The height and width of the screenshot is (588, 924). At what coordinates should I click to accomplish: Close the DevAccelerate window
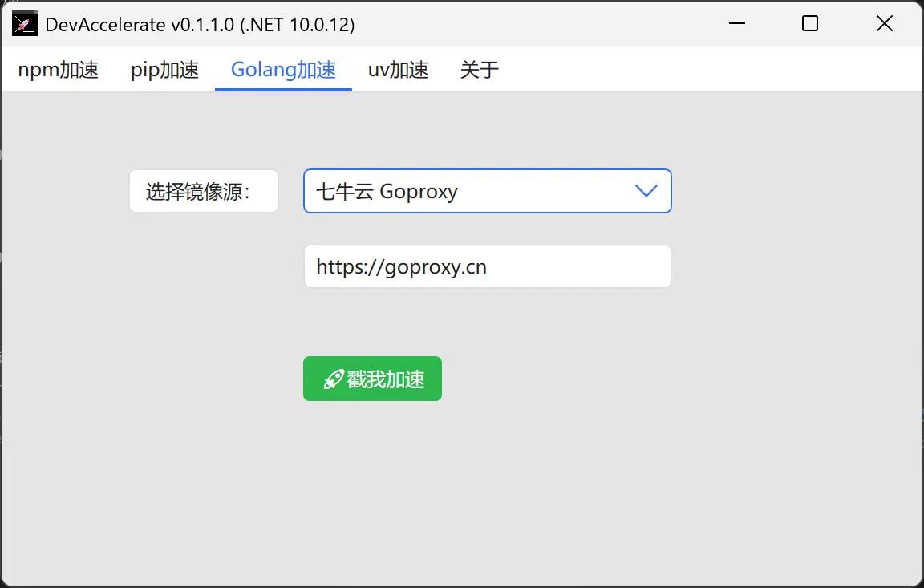885,23
